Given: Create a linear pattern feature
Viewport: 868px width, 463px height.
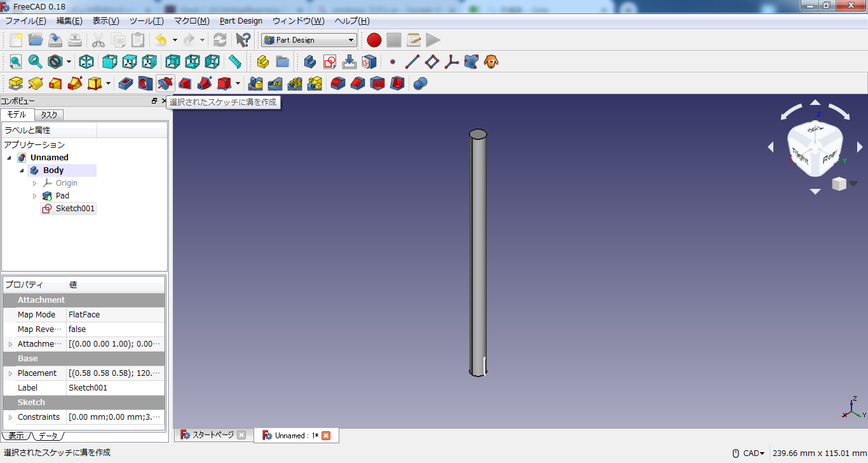Looking at the screenshot, I should click(x=275, y=83).
